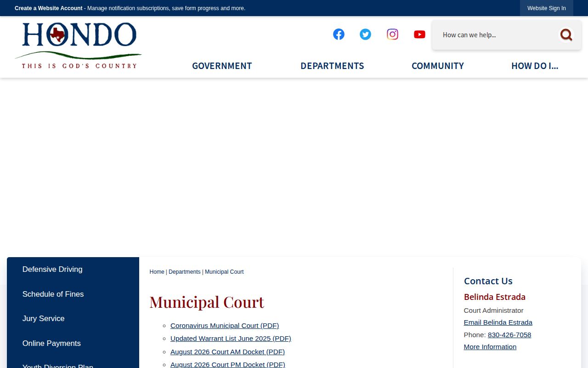
Task: Click Home breadcrumb link
Action: click(x=157, y=272)
